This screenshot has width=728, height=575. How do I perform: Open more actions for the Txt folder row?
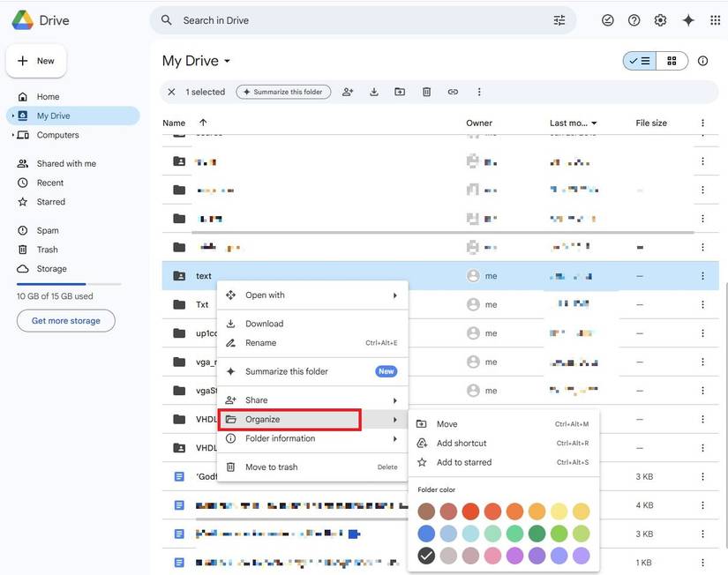702,304
